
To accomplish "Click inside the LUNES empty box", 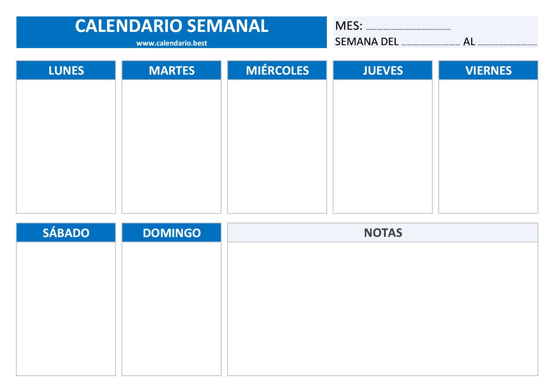I will [66, 146].
